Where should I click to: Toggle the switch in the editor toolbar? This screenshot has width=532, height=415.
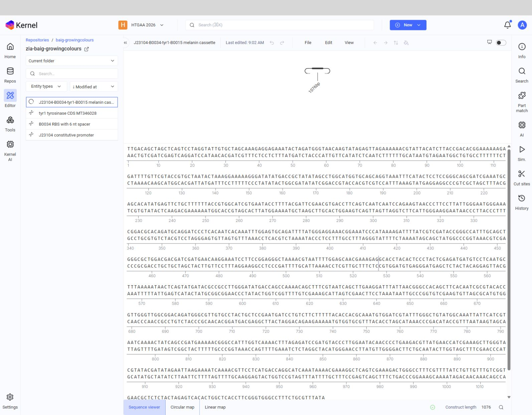501,43
